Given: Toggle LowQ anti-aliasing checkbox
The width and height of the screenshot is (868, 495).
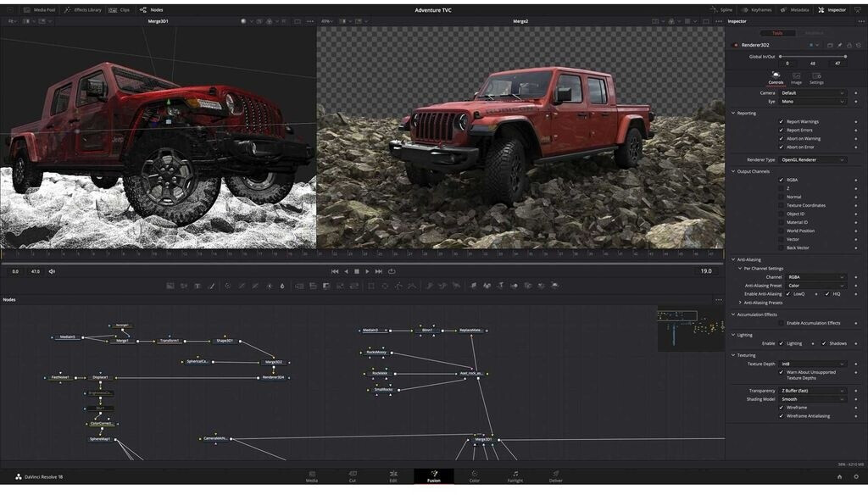Looking at the screenshot, I should (x=787, y=294).
